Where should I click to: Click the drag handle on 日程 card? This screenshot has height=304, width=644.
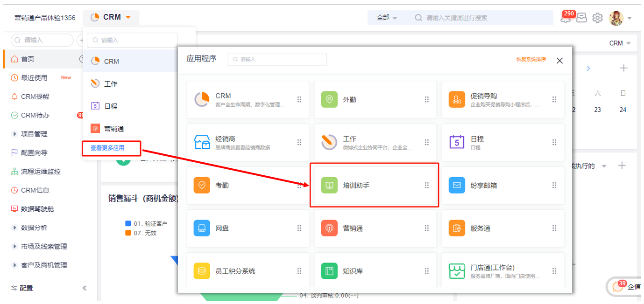554,142
